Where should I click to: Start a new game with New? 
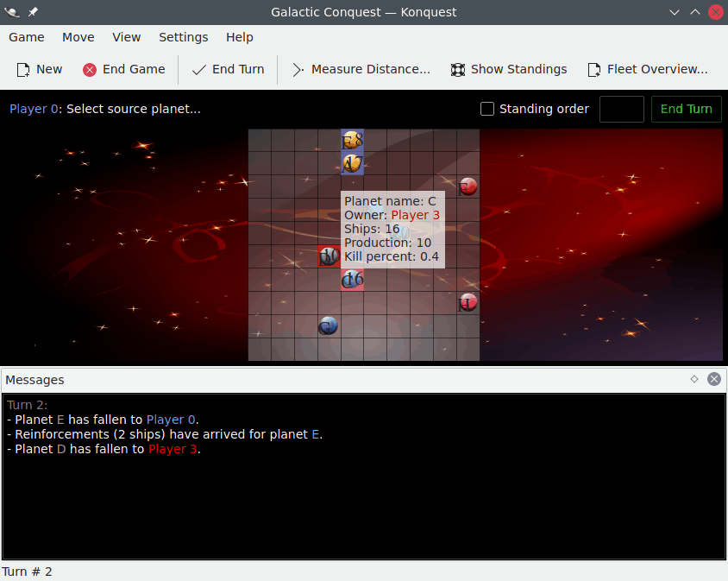(x=40, y=69)
